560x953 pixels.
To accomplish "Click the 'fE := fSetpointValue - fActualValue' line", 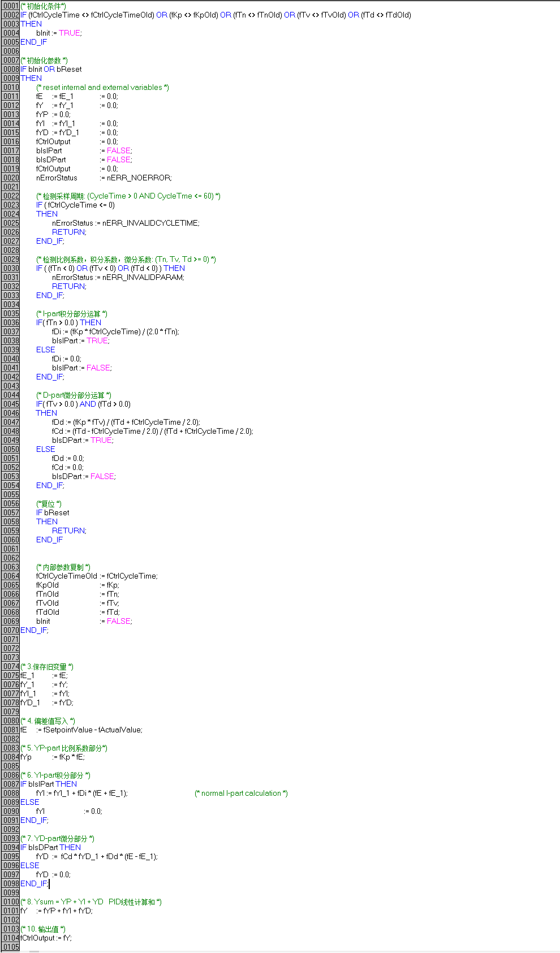I will pos(81,730).
